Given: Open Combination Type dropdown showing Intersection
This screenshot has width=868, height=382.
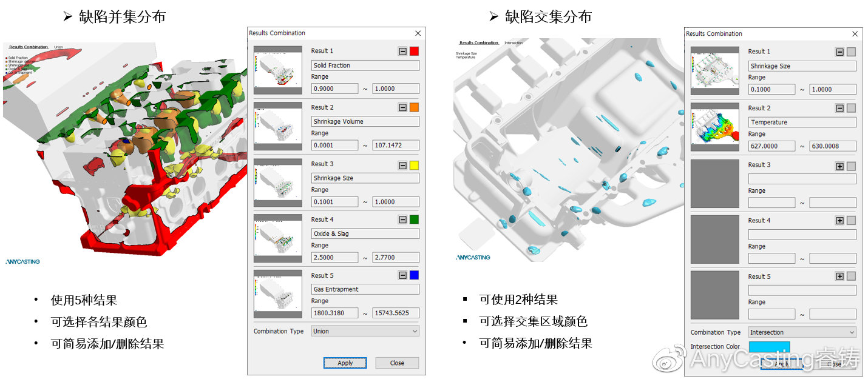Looking at the screenshot, I should pos(802,332).
